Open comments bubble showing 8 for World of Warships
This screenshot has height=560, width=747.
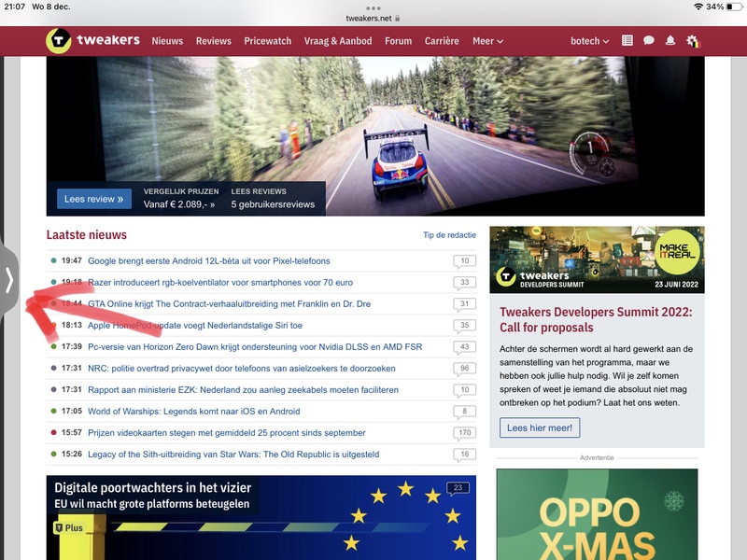464,412
